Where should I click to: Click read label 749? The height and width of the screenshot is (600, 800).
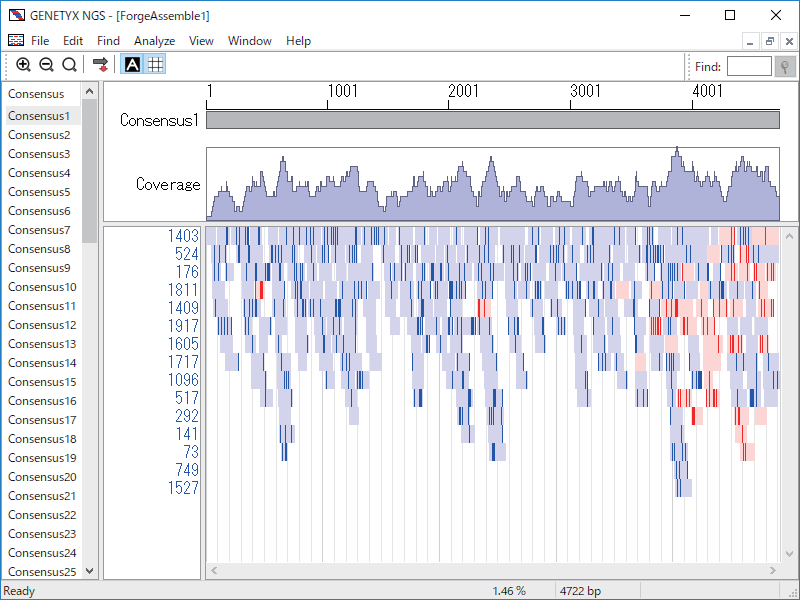(x=187, y=470)
